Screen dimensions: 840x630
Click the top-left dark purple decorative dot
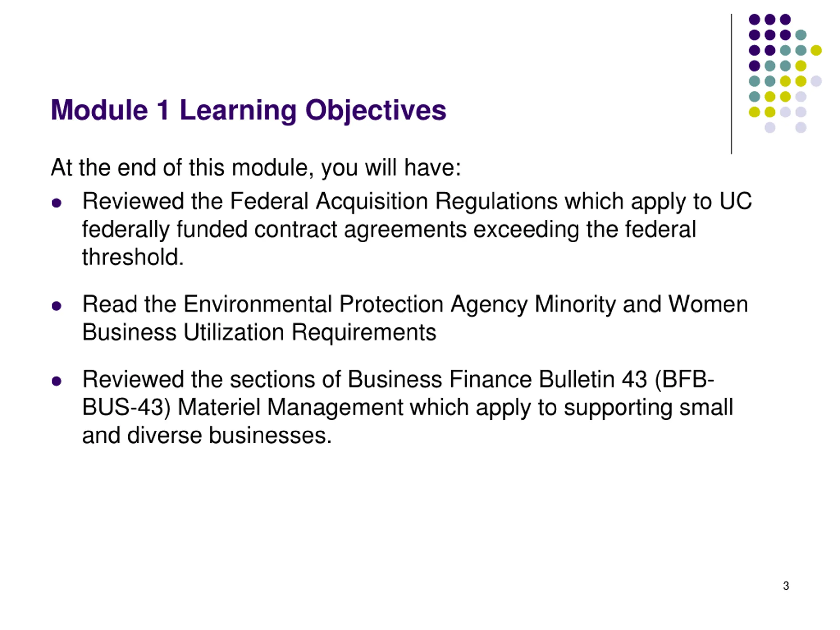pos(754,19)
